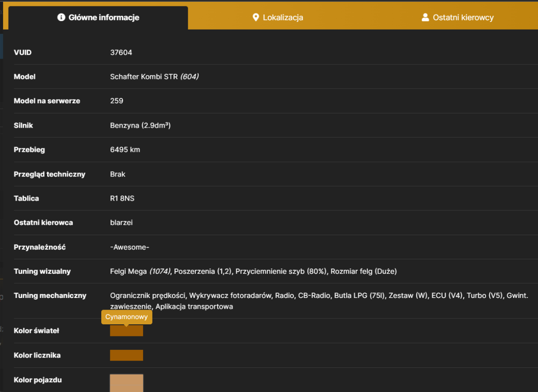Click the Przynależność row label

pyautogui.click(x=40, y=247)
